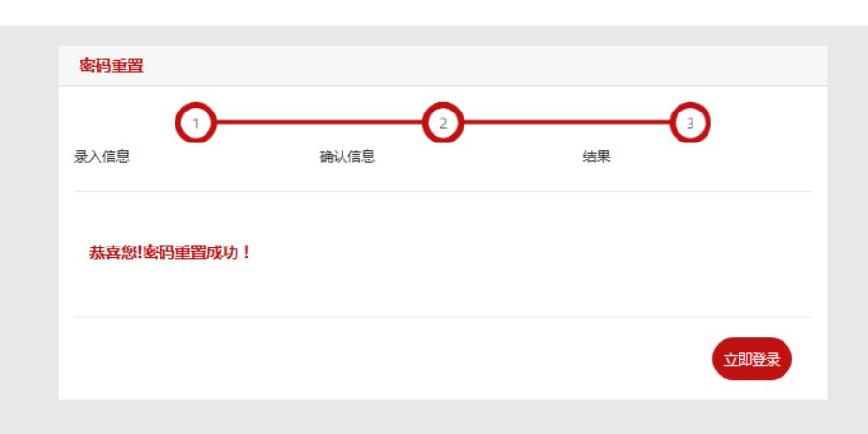Image resolution: width=868 pixels, height=434 pixels.
Task: Click the divider line above the success message
Action: pos(443,191)
